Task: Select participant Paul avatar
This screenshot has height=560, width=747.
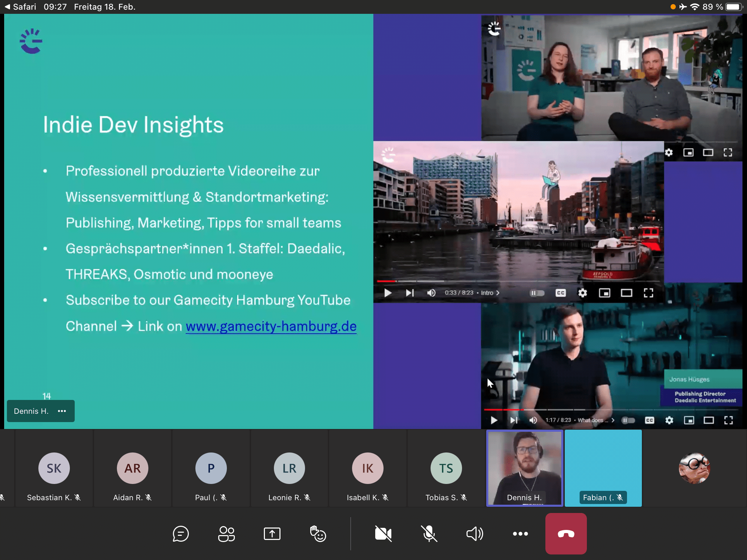Action: point(211,468)
